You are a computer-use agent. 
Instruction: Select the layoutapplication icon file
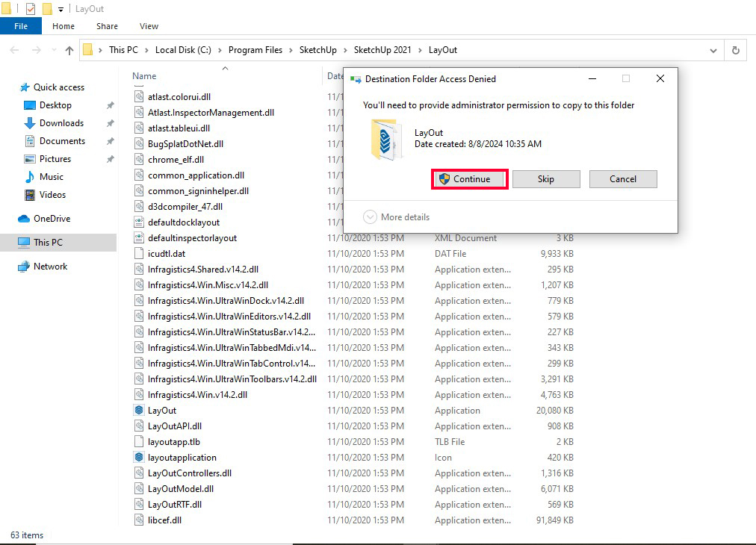[x=139, y=457]
